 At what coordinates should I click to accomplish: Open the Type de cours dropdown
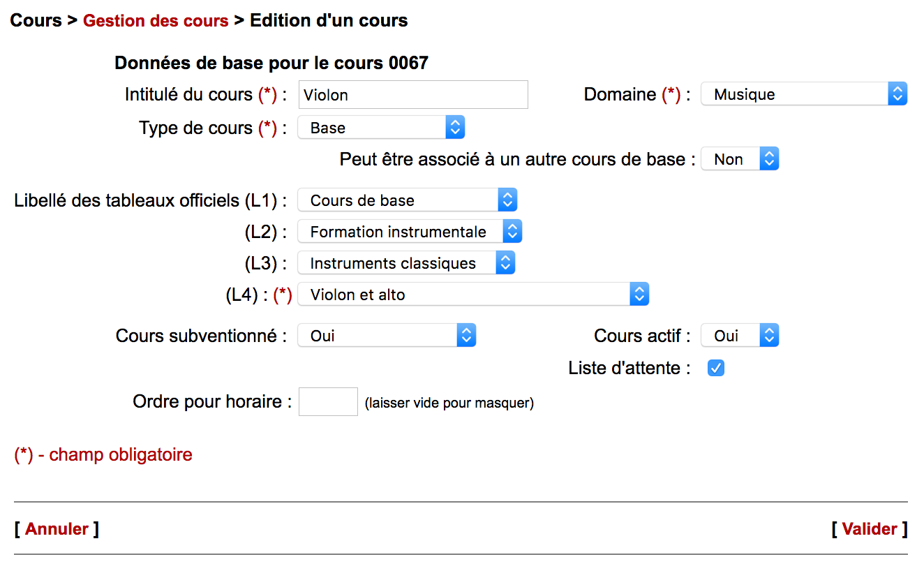(x=380, y=128)
